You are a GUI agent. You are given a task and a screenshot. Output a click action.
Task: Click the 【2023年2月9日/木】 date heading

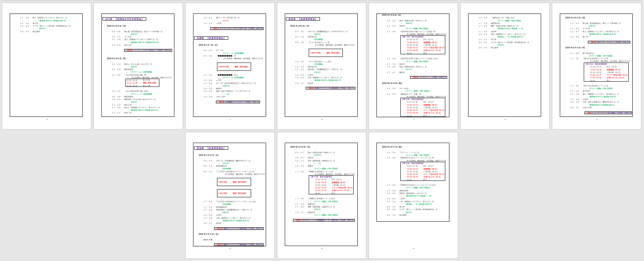[391, 15]
